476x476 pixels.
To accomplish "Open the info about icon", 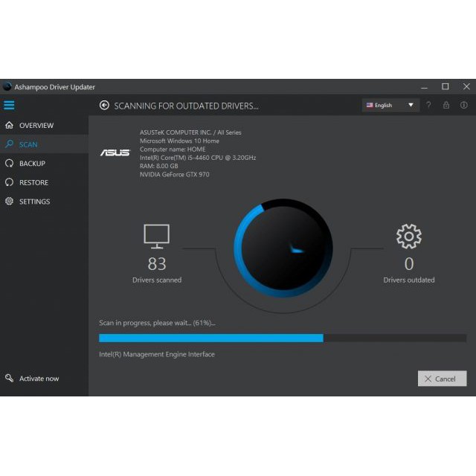I will coord(464,106).
